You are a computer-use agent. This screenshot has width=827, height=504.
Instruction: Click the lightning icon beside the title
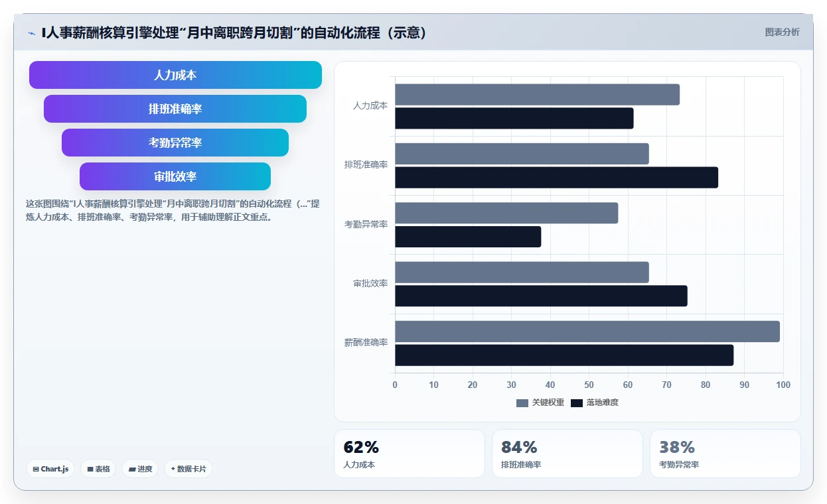tap(31, 32)
